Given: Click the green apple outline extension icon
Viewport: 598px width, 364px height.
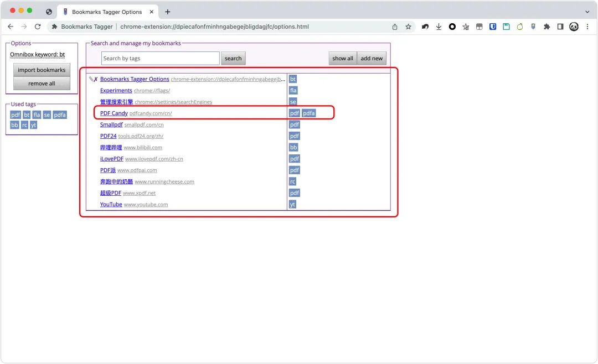Looking at the screenshot, I should pyautogui.click(x=520, y=27).
